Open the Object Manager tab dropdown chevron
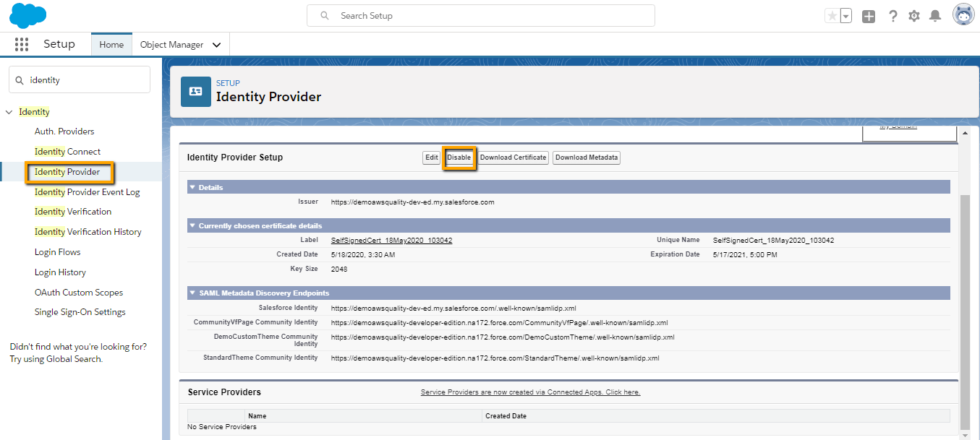 216,45
